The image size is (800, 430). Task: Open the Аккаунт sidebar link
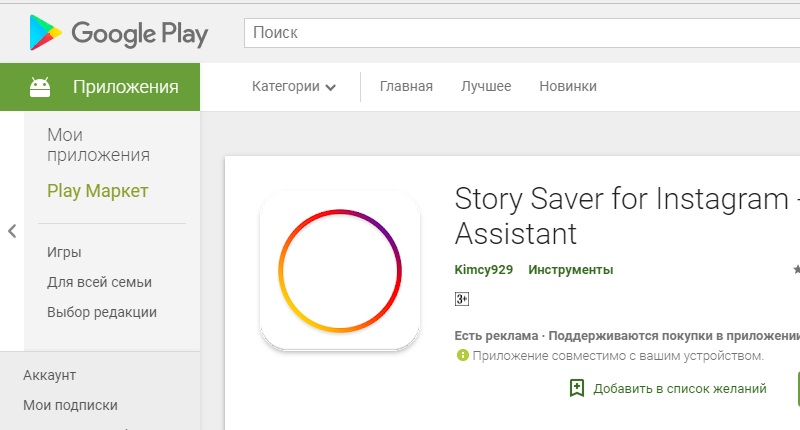[x=49, y=375]
